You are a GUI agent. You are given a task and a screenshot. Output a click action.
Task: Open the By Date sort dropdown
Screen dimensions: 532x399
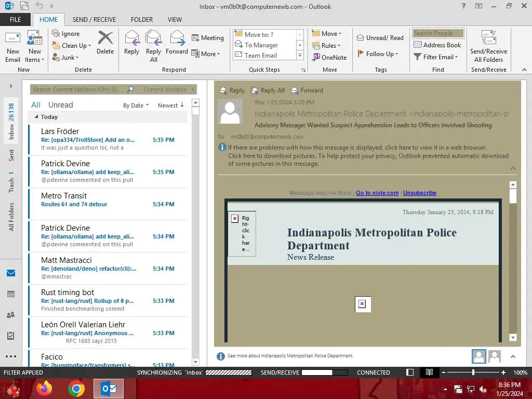coord(136,105)
